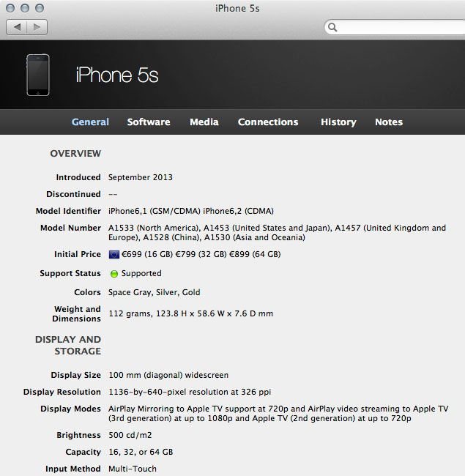Click the 'Supported' status text
The width and height of the screenshot is (465, 476).
pos(141,274)
